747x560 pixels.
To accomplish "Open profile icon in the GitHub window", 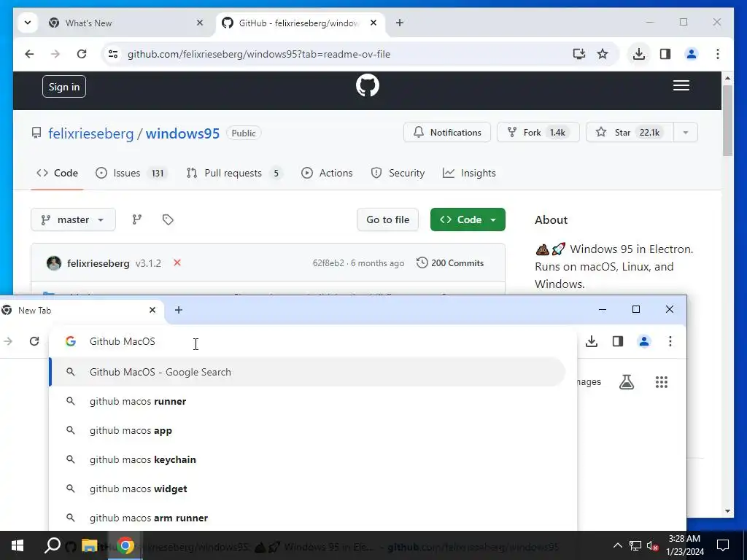I will point(692,54).
